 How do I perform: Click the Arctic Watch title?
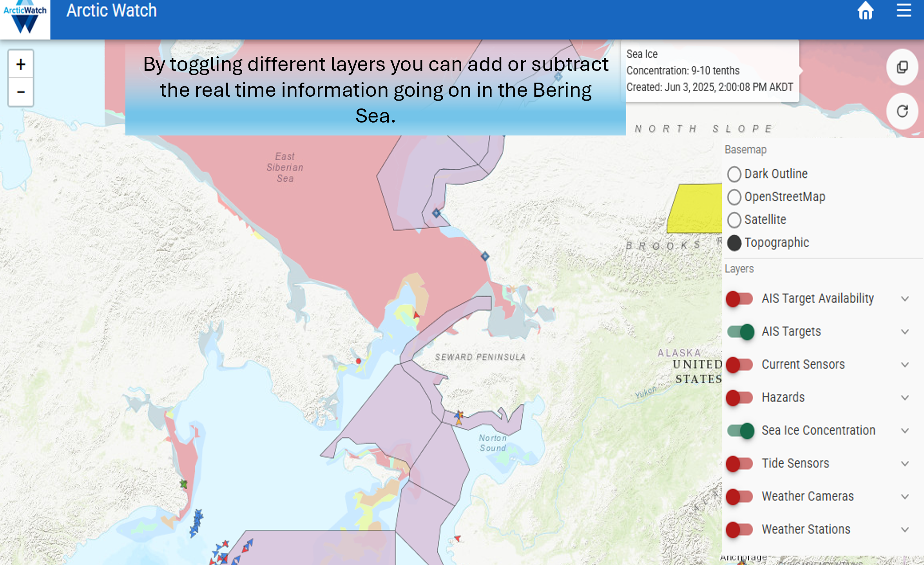pyautogui.click(x=111, y=11)
